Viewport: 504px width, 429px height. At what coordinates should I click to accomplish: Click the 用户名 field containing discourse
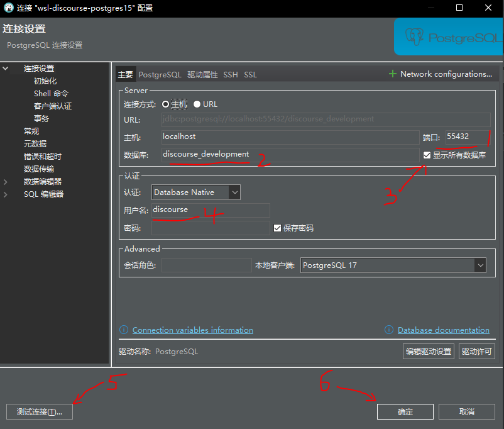[x=211, y=210]
